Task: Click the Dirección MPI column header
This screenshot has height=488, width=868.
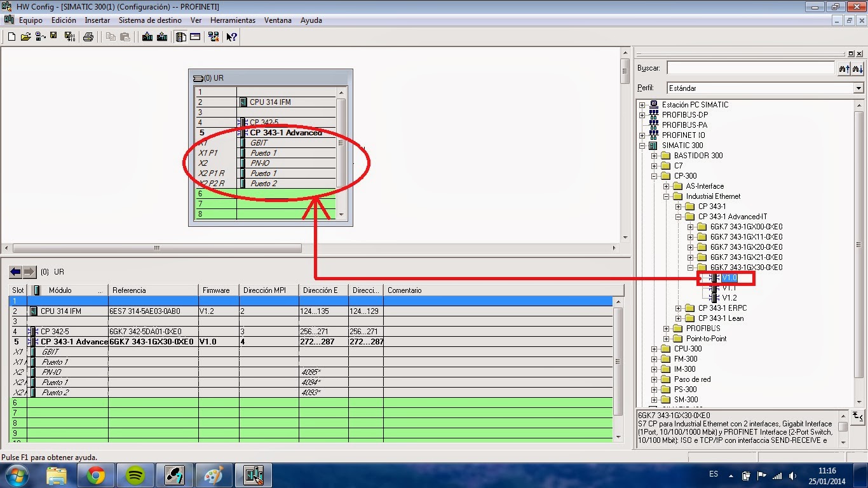Action: coord(269,290)
